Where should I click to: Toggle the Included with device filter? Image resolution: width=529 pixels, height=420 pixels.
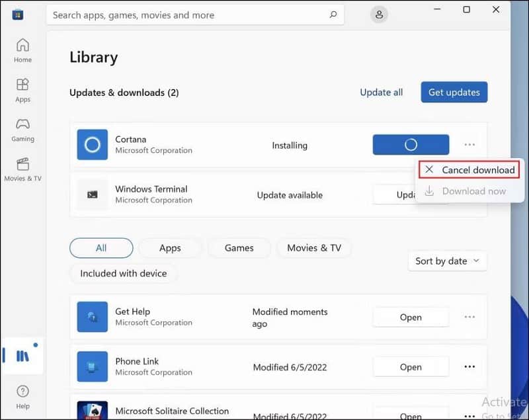(x=124, y=273)
